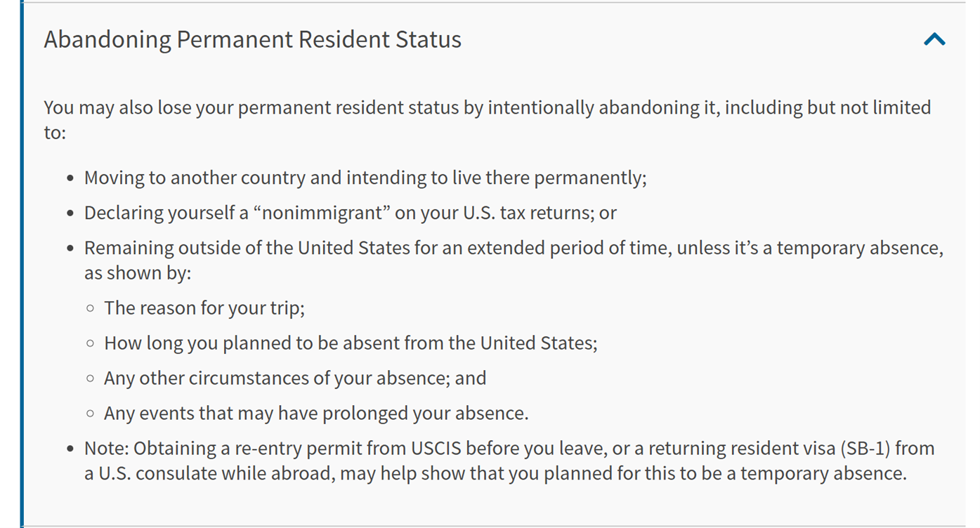This screenshot has width=980, height=528.
Task: Click the "Abandoning Permanent Resident Status" accordion heading
Action: pyautogui.click(x=252, y=39)
